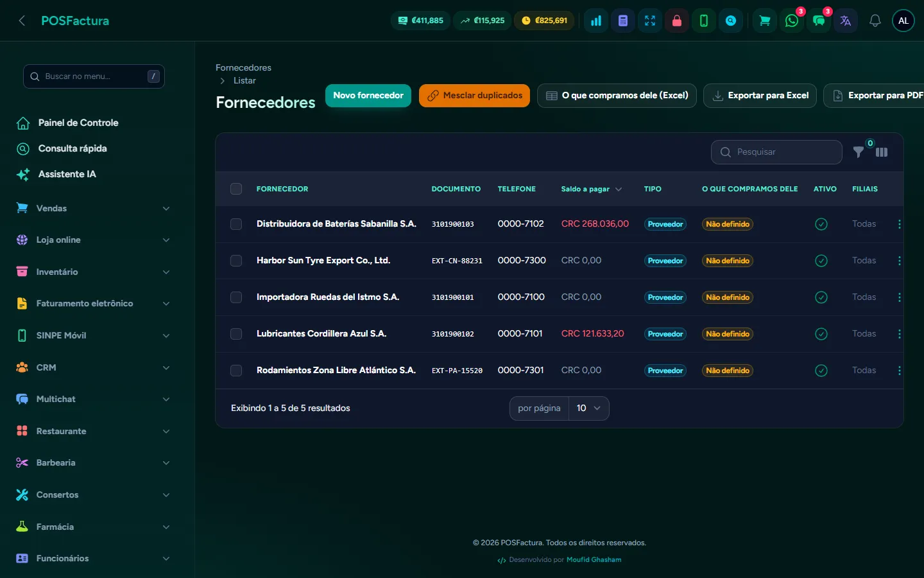The width and height of the screenshot is (924, 578).
Task: Open the column visibility icon
Action: [x=882, y=152]
